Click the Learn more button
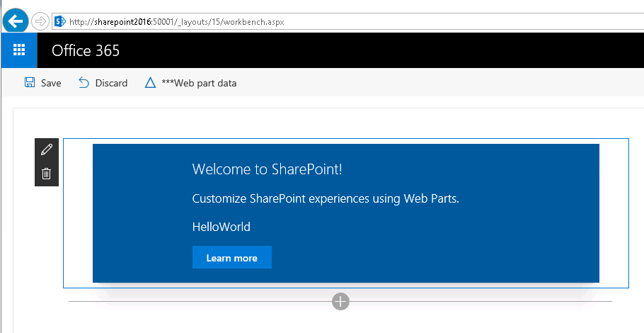 pos(232,257)
